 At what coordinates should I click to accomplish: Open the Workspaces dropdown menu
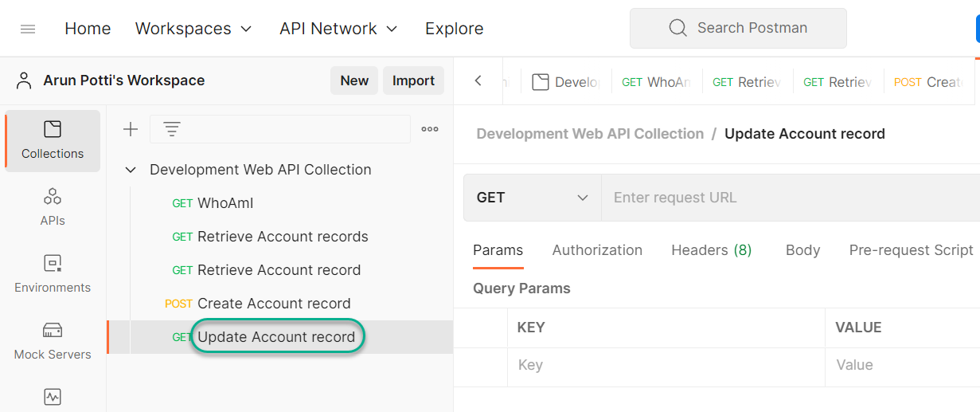pos(193,29)
